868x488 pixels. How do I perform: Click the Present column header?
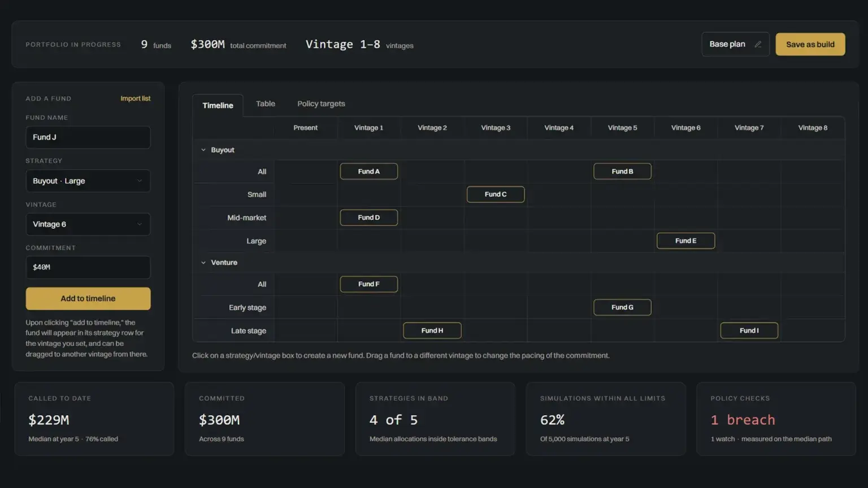point(306,128)
